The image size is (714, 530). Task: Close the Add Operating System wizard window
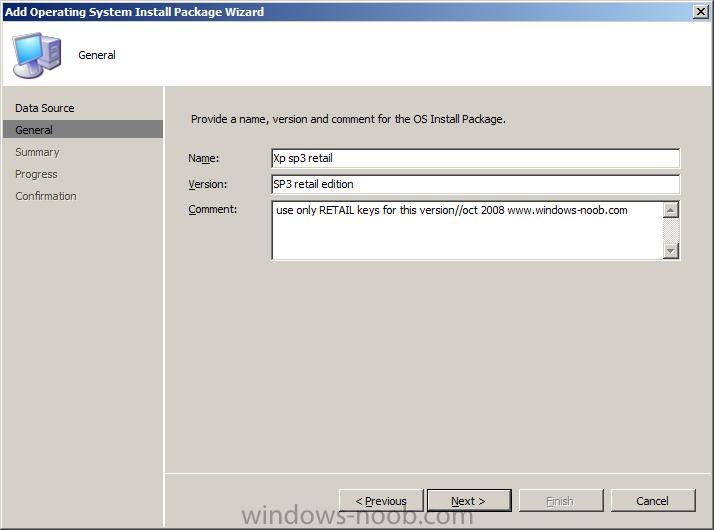(x=700, y=11)
